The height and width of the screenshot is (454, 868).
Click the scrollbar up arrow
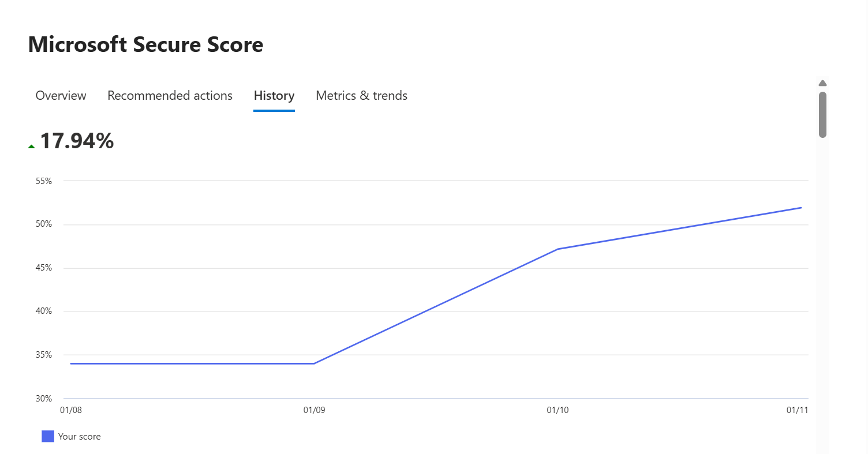point(822,83)
